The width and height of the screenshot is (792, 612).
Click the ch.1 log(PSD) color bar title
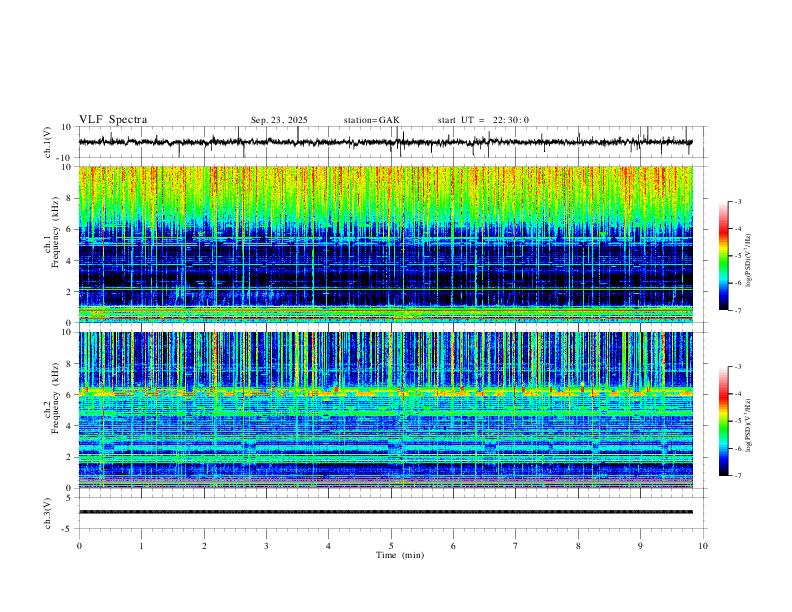point(749,261)
